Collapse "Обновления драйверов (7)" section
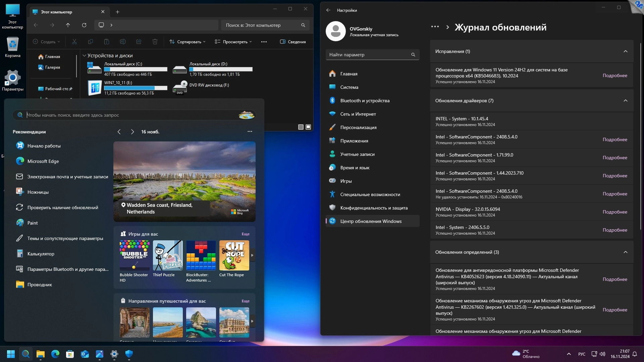This screenshot has height=362, width=644. click(625, 101)
